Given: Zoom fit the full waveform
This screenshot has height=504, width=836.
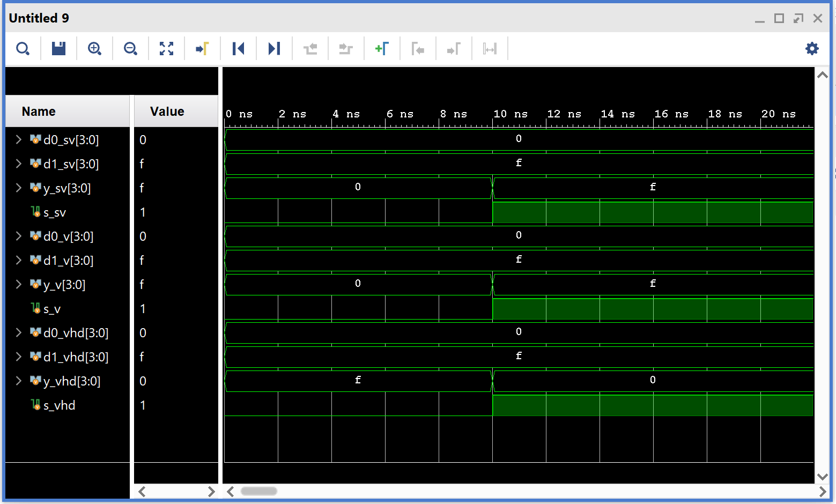Looking at the screenshot, I should pos(166,49).
